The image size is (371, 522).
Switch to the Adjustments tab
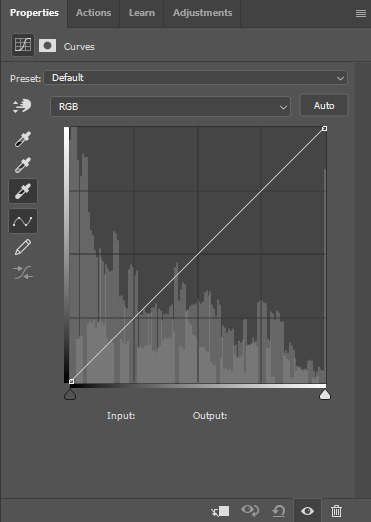[x=202, y=13]
